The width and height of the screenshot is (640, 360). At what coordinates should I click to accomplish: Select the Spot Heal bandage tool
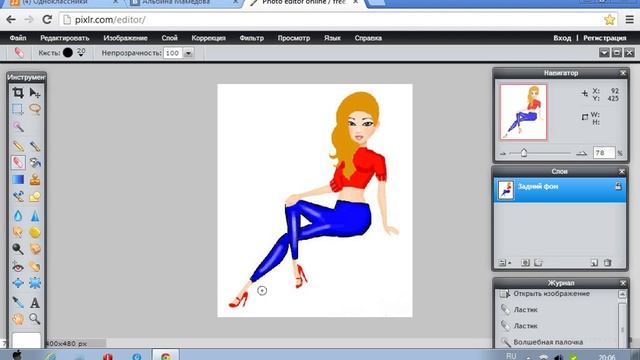35,267
